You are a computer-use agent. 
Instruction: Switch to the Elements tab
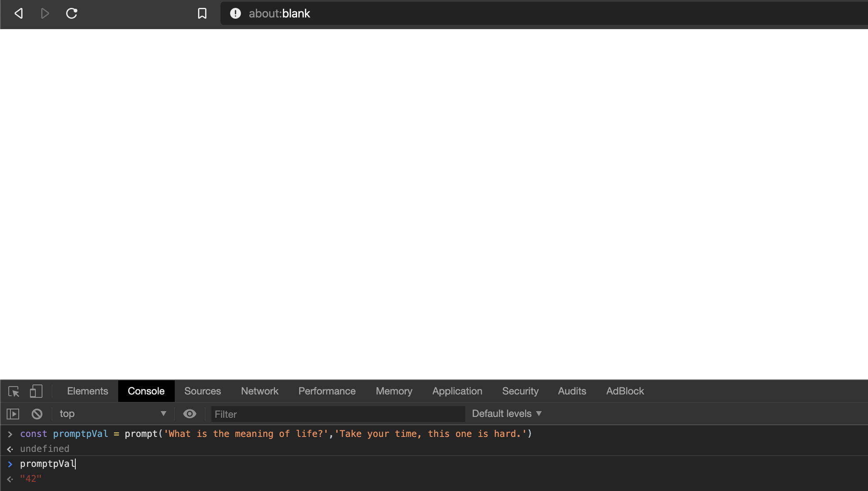[87, 391]
